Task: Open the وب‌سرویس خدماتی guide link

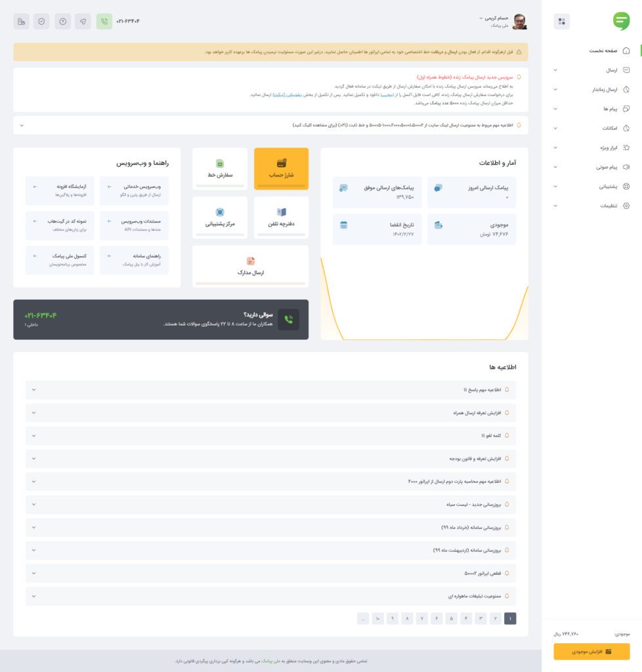Action: (134, 191)
